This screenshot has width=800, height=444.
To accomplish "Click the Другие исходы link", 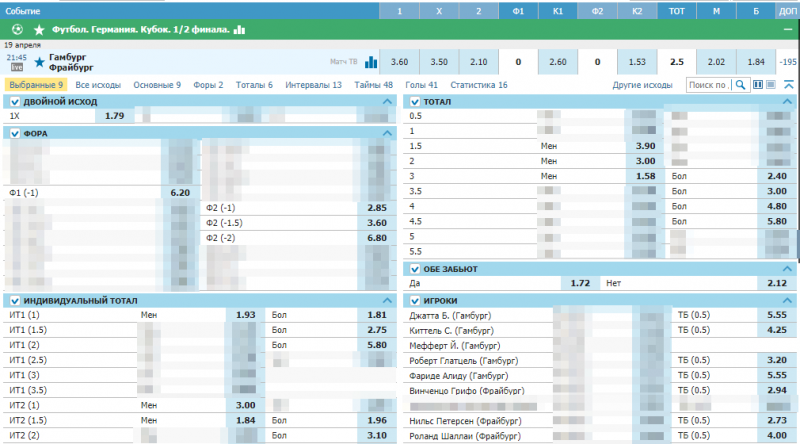I will click(x=643, y=86).
